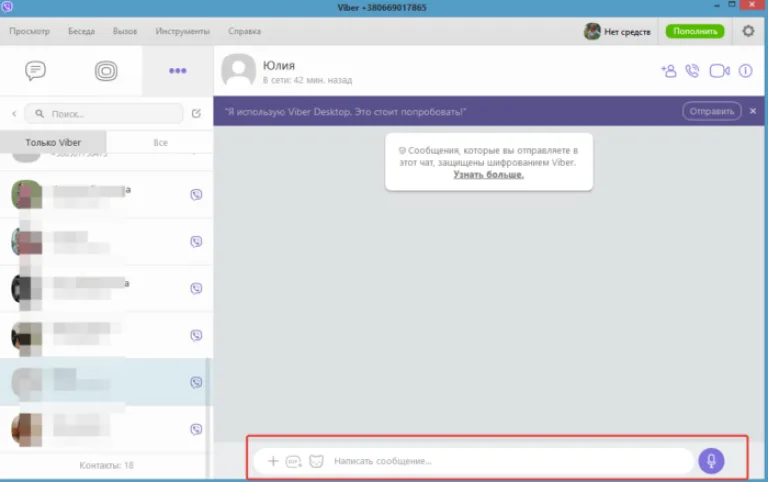
Task: Click Viber icon of second blurred contact
Action: coord(196,242)
